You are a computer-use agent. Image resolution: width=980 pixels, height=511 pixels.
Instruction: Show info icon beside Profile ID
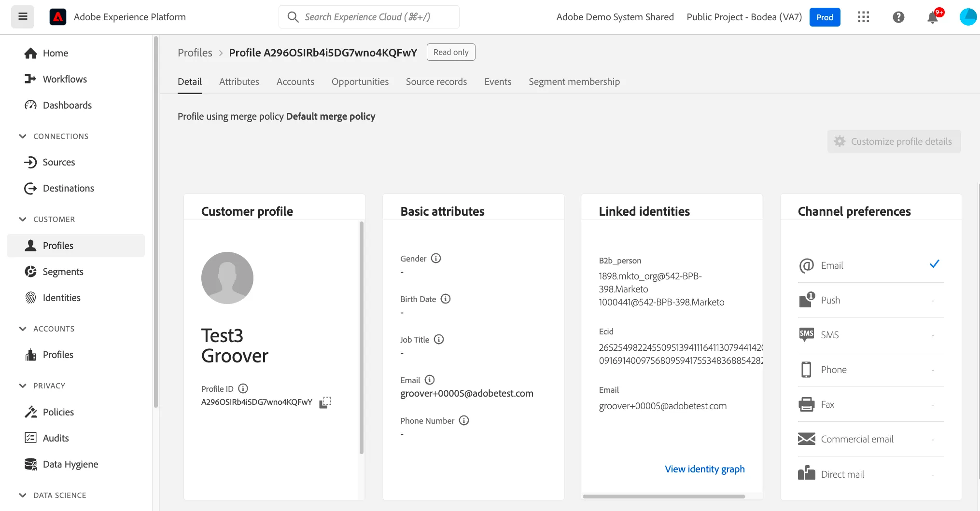point(243,388)
